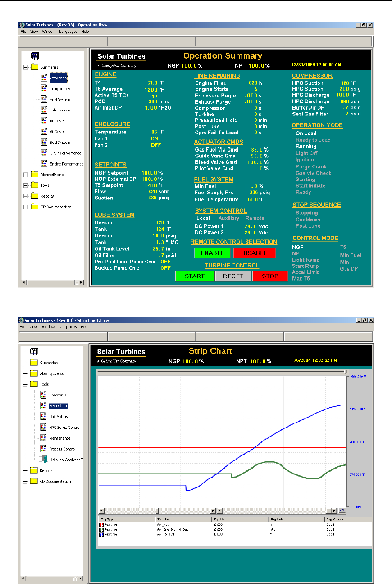Expand the Tools node in Operation window

(x=26, y=185)
